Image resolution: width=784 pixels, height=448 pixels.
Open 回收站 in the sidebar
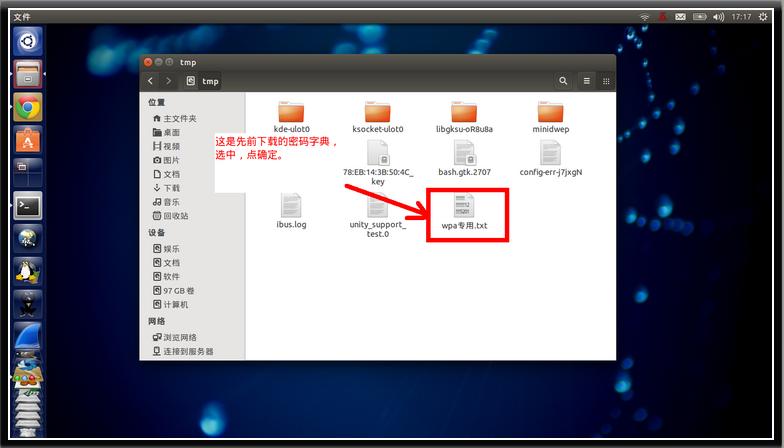point(175,216)
